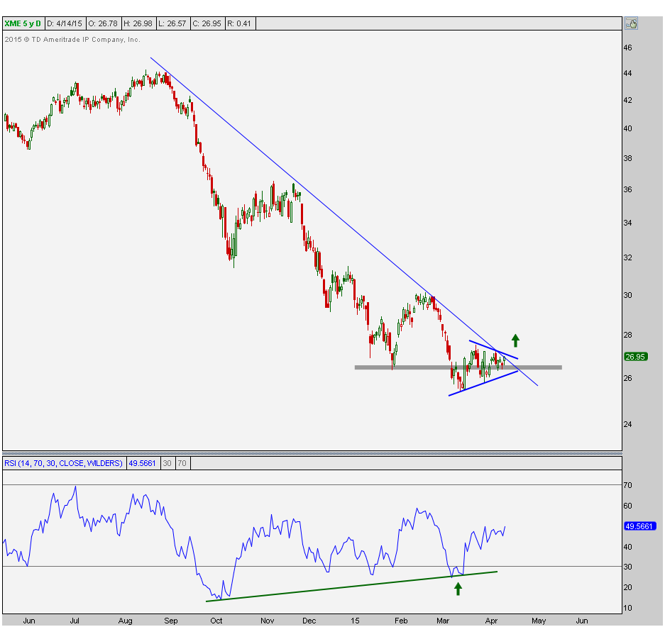Click the 60 label on the RSI axis
This screenshot has width=665, height=644.
pyautogui.click(x=627, y=506)
